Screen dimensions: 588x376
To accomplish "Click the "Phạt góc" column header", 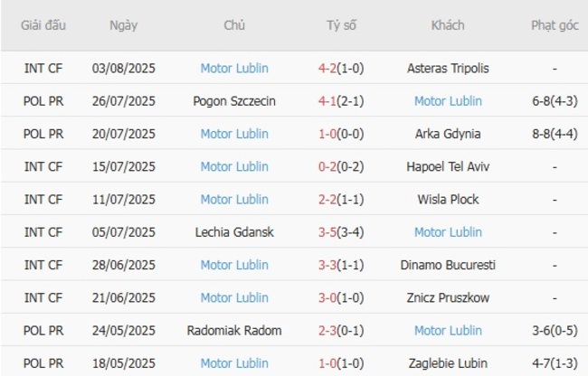I will coord(555,25).
